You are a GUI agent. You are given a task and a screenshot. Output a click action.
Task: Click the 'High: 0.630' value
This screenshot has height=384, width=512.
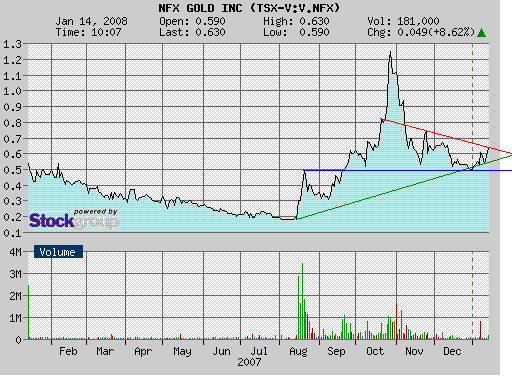[x=296, y=22]
